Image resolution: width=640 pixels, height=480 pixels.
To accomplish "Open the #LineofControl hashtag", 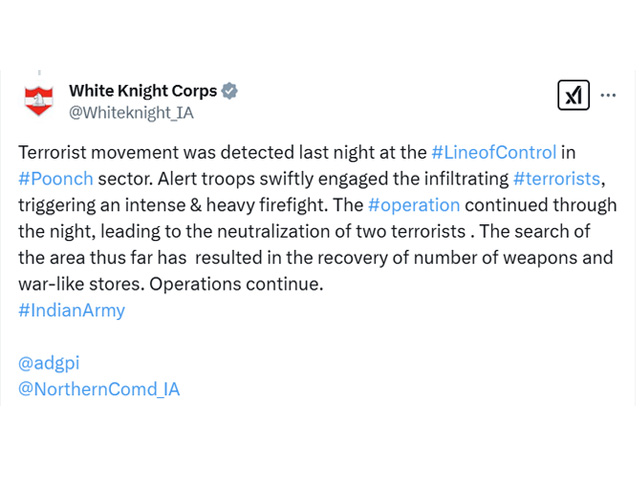I will click(x=494, y=152).
